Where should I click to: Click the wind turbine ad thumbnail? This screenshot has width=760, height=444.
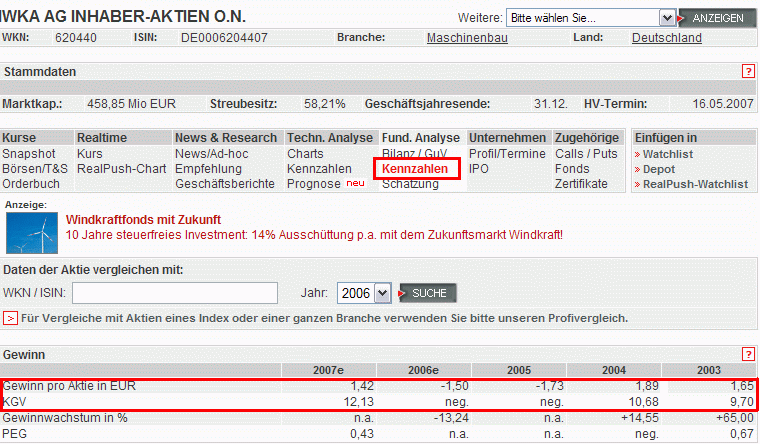pos(32,233)
